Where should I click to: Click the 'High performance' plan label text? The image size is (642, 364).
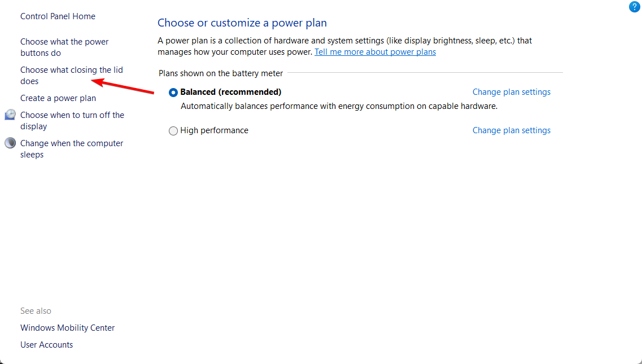tap(214, 130)
